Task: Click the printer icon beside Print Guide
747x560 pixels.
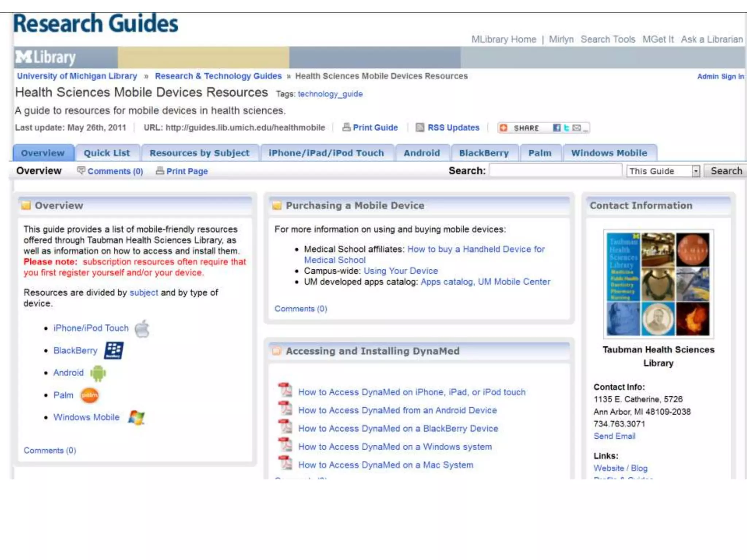Action: tap(346, 127)
